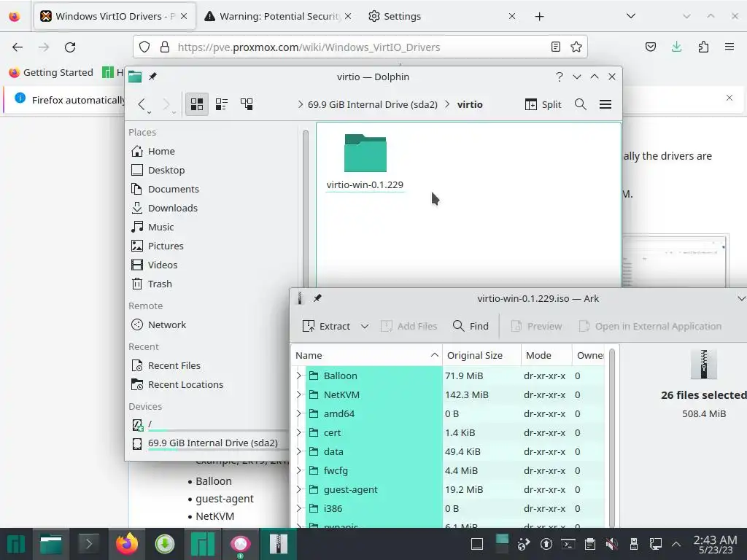Expand fwcfg folder in Ark

click(298, 470)
